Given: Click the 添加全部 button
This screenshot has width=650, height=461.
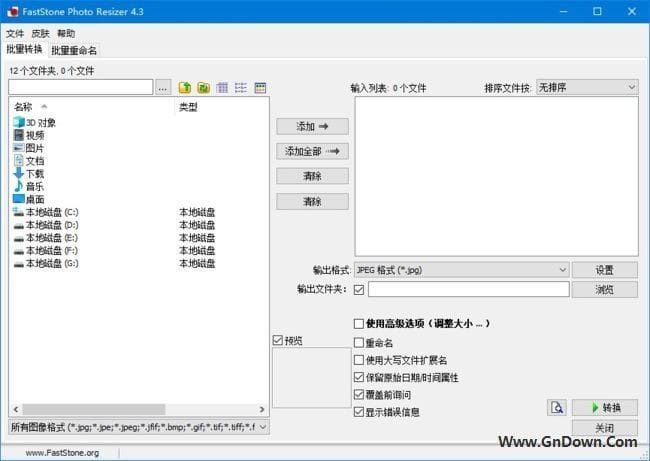Looking at the screenshot, I should click(312, 151).
